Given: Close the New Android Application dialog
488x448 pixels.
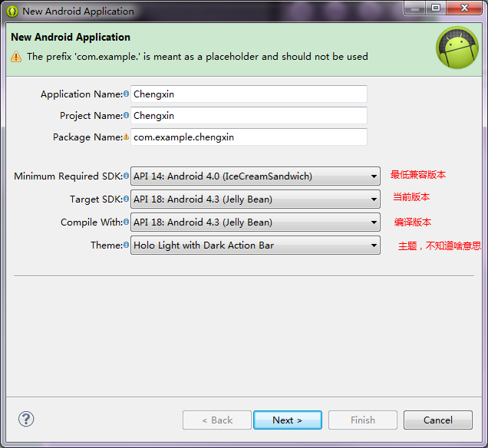Looking at the screenshot, I should point(464,8).
